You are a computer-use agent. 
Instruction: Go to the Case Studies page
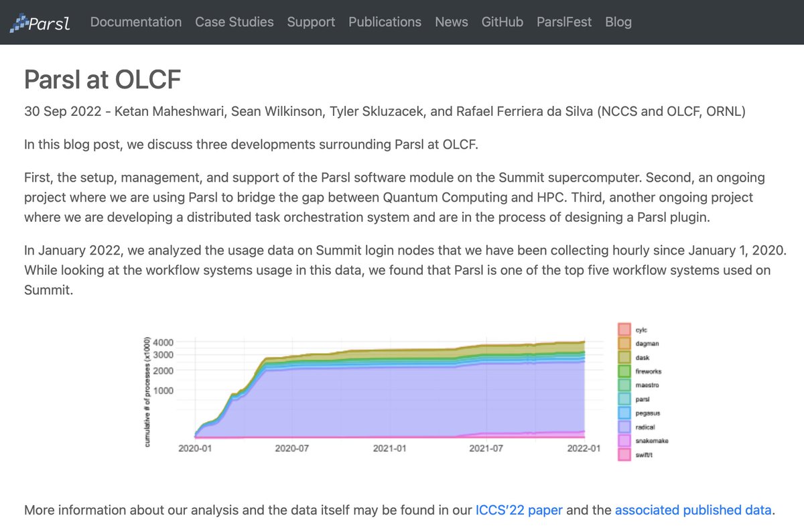234,22
